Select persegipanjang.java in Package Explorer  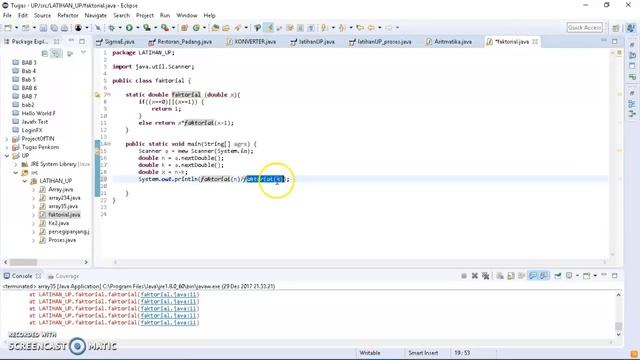click(64, 232)
